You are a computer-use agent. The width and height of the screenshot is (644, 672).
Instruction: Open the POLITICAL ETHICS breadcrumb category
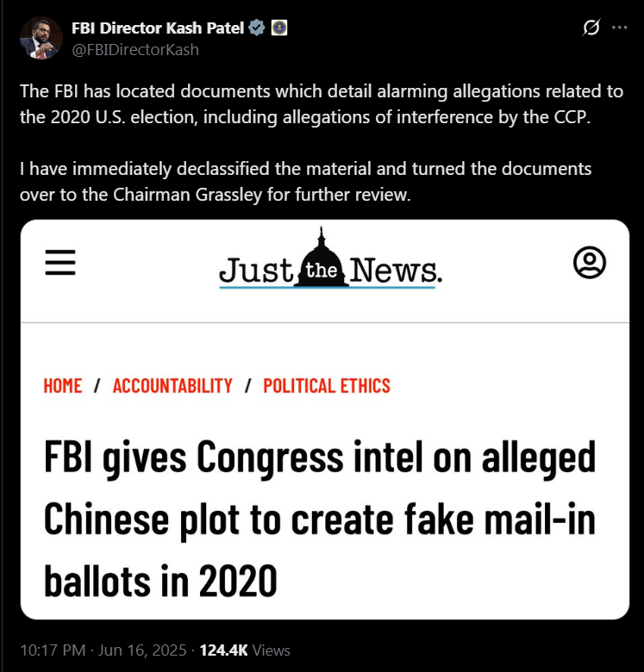327,386
